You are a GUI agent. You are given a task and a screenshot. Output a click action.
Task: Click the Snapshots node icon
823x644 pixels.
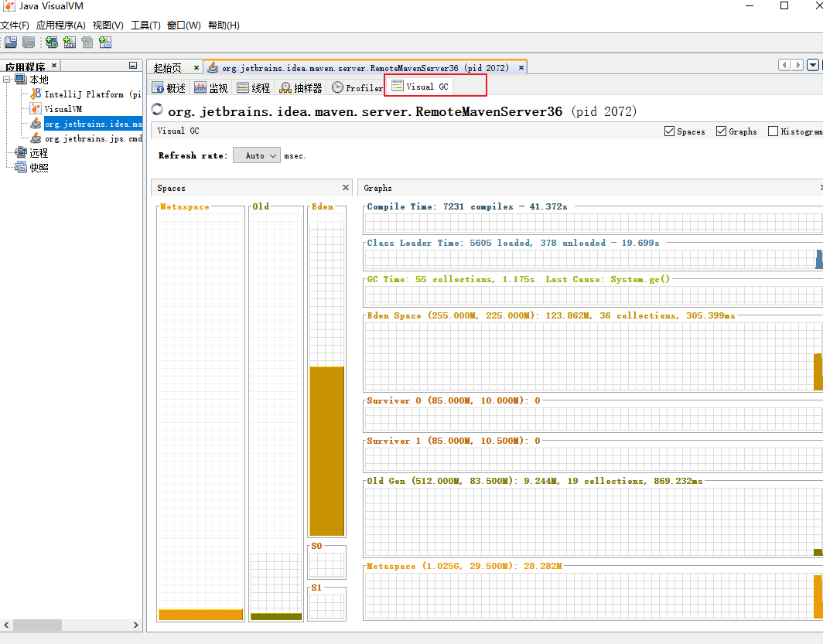click(21, 167)
